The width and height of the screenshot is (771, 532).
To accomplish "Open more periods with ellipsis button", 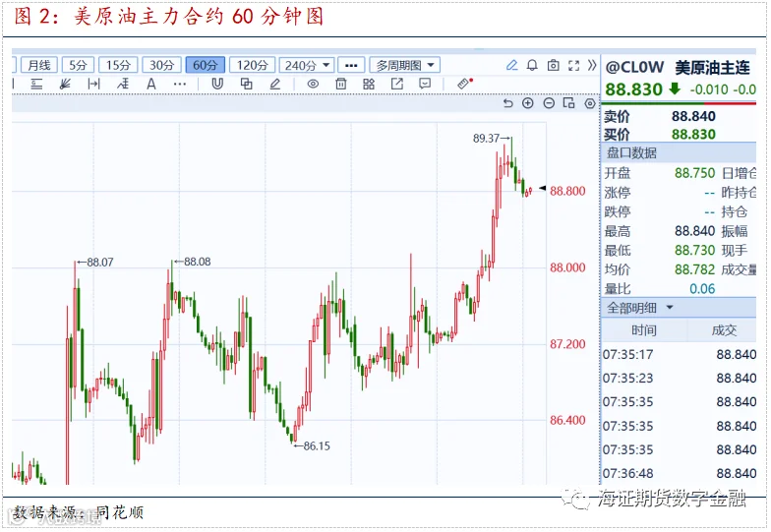I will (351, 65).
